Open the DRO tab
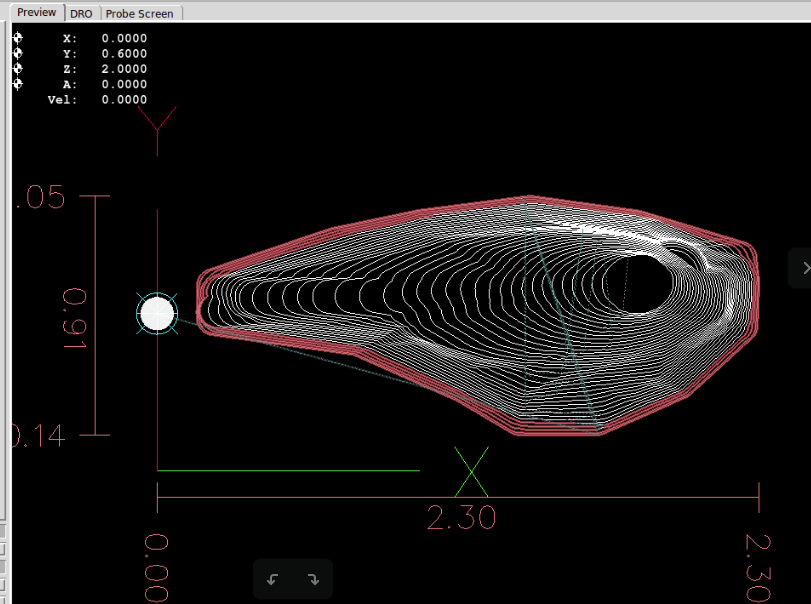This screenshot has height=604, width=811. (81, 14)
